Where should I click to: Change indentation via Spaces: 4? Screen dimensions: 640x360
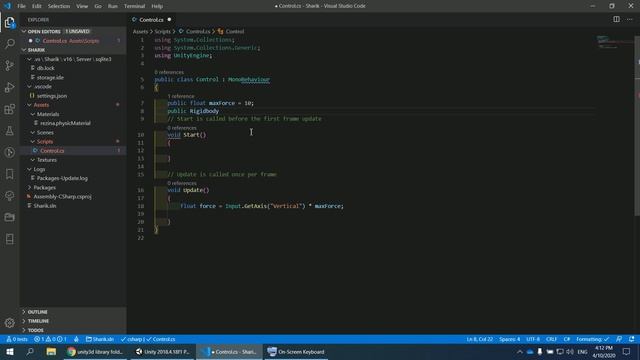tap(509, 339)
